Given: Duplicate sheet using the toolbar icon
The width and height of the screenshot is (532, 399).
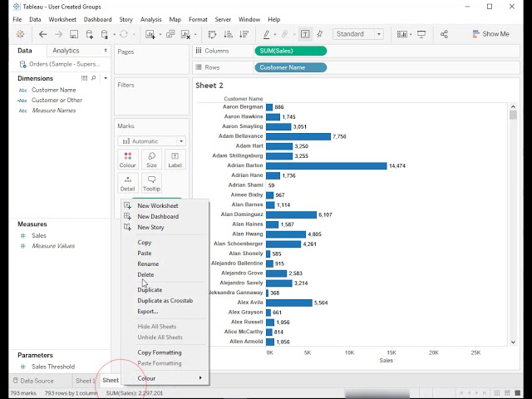Looking at the screenshot, I should click(170, 34).
